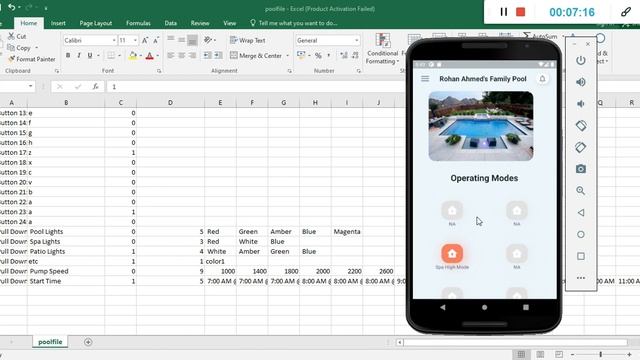Open the hamburger menu in pool app
Viewport: 640px width, 360px height.
click(x=425, y=78)
